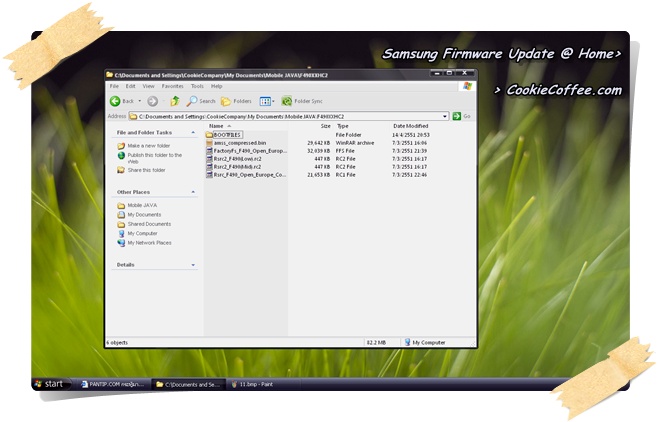Screen dimensions: 661x422
Task: Click the Make a new folder icon
Action: coord(121,146)
